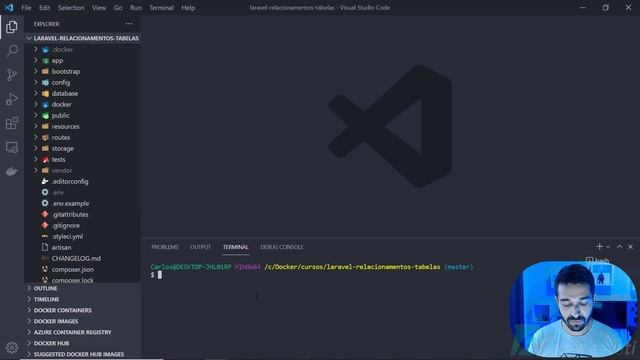Viewport: 640px width, 360px height.
Task: Expand the public folder
Action: 82,116
